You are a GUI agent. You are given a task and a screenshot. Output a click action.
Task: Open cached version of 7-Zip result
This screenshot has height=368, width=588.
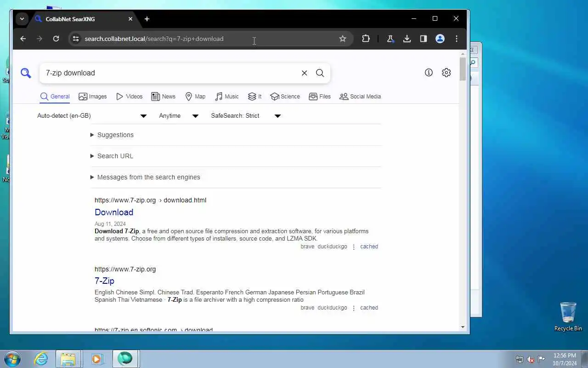(369, 308)
